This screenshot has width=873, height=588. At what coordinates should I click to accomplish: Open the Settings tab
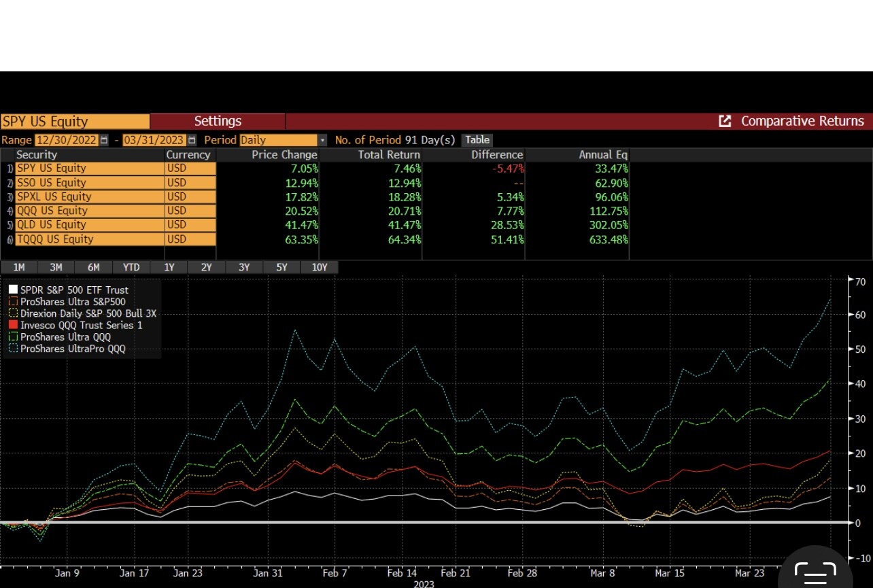pos(218,121)
